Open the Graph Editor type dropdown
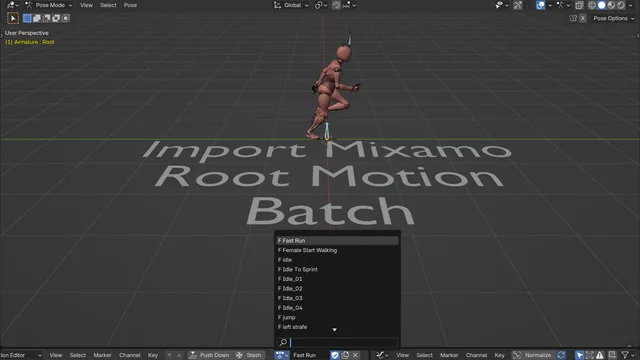The height and width of the screenshot is (360, 640). tap(382, 355)
